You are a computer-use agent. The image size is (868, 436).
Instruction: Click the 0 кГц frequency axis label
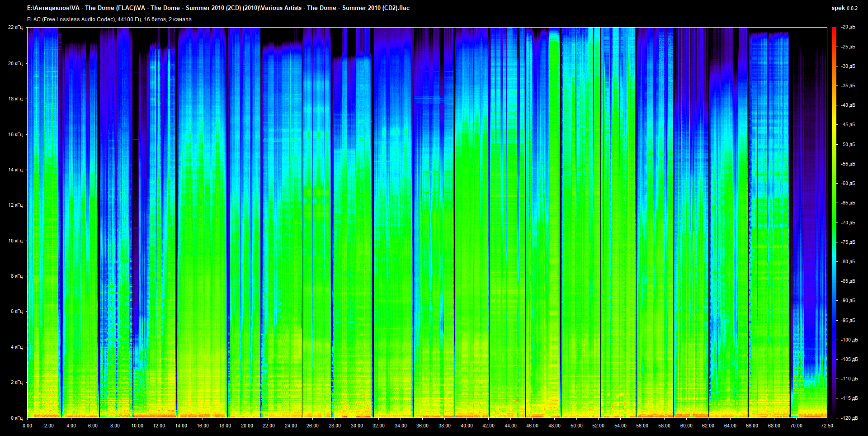click(16, 418)
